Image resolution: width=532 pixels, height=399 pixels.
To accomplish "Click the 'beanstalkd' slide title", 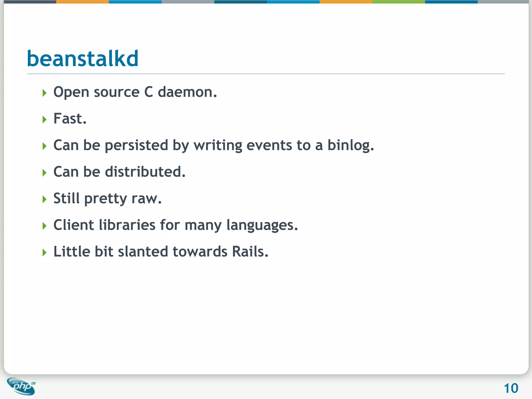I will point(83,59).
